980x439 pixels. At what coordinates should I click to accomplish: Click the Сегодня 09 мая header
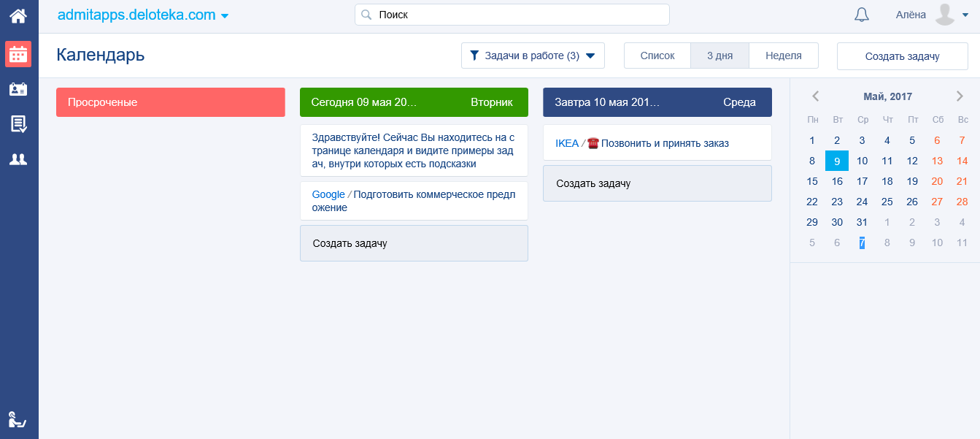point(414,102)
